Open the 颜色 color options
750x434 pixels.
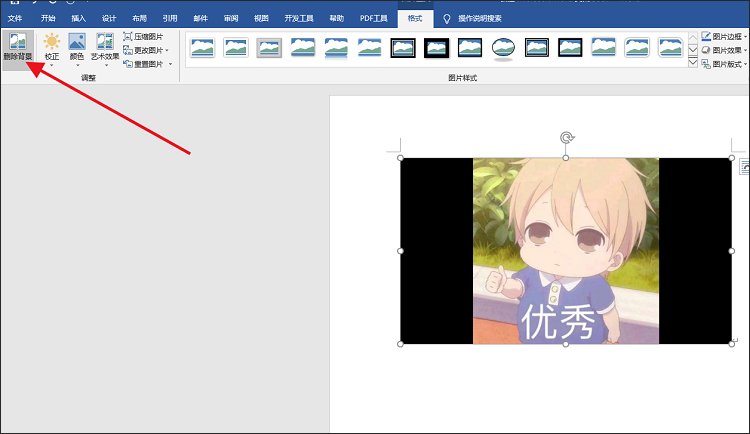point(77,50)
